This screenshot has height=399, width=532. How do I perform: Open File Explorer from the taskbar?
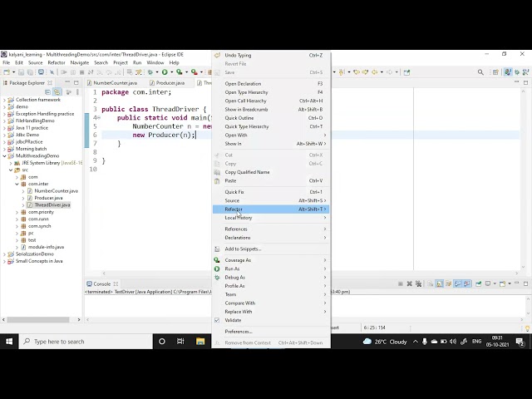[x=200, y=342]
